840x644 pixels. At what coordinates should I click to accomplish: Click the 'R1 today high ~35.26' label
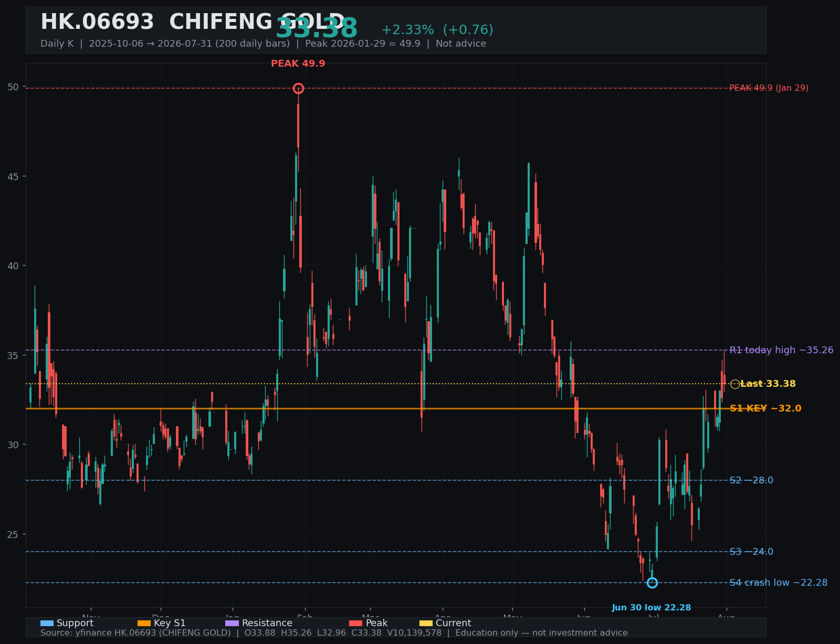click(x=781, y=350)
